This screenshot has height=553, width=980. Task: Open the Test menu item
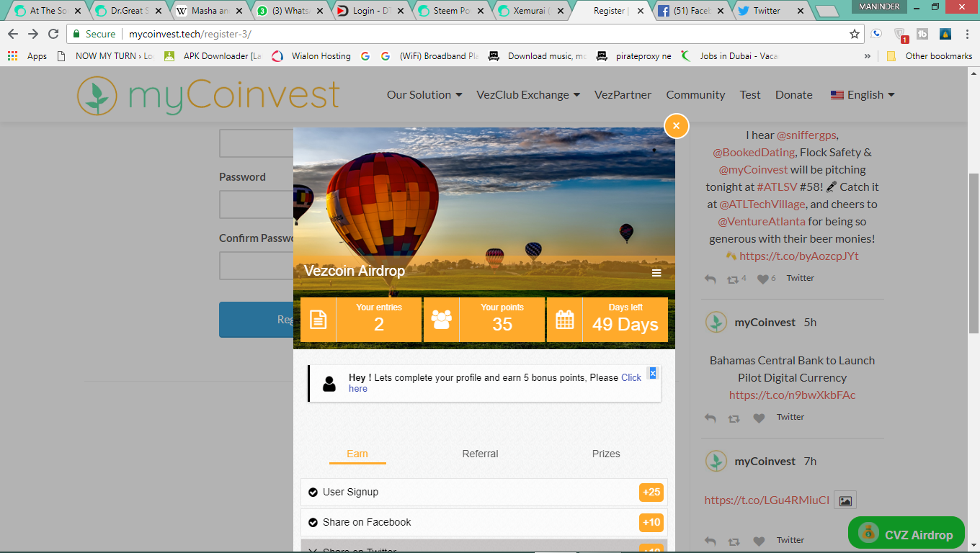coord(750,95)
